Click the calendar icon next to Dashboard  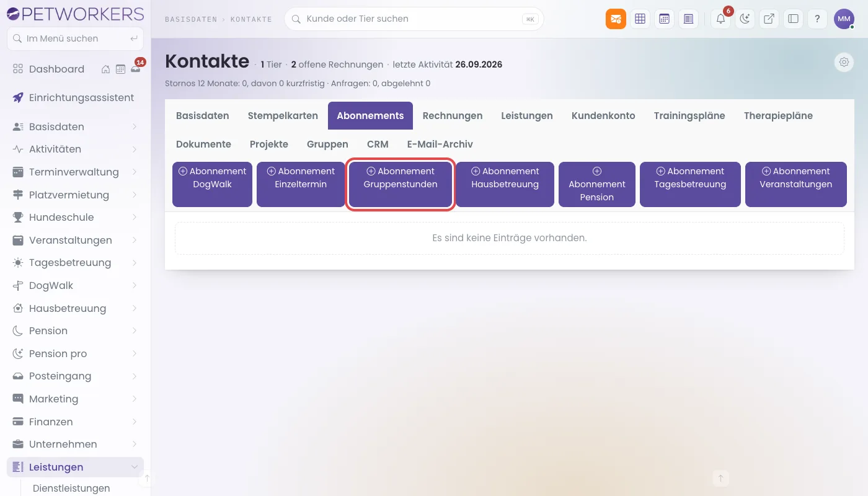121,69
